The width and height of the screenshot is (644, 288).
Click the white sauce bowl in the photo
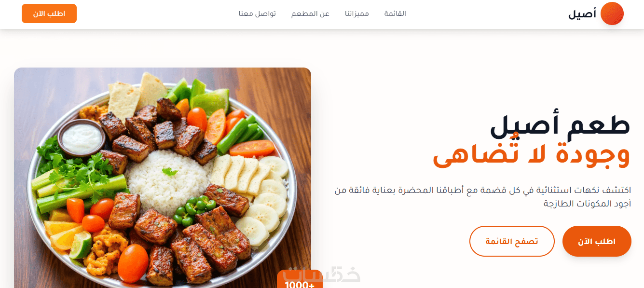coord(82,137)
